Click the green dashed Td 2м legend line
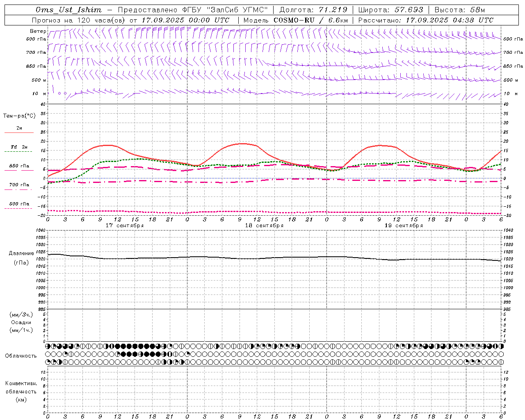Viewport: 525px width, 420px height. click(x=19, y=152)
